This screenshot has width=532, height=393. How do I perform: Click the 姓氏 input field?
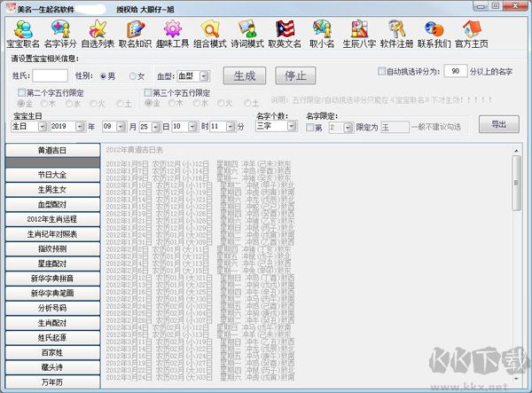point(51,76)
